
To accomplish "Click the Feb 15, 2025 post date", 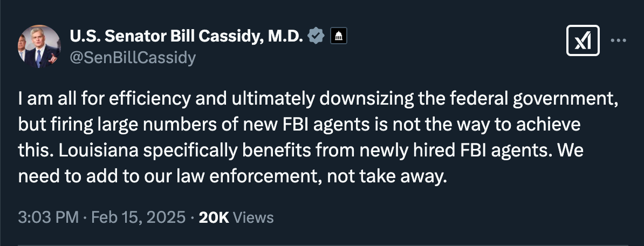I will pyautogui.click(x=140, y=217).
